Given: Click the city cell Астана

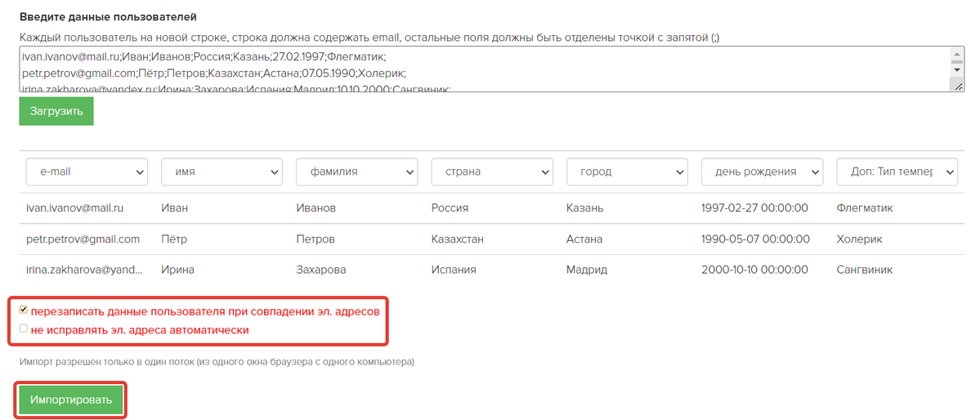Looking at the screenshot, I should [584, 239].
